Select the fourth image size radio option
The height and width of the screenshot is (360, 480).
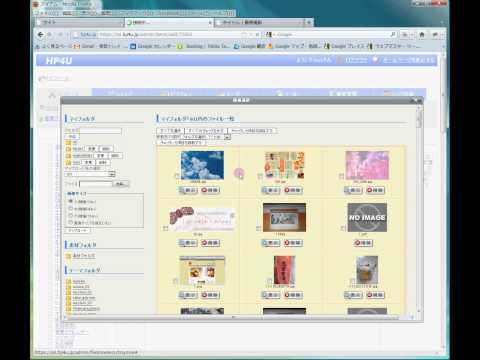(70, 222)
